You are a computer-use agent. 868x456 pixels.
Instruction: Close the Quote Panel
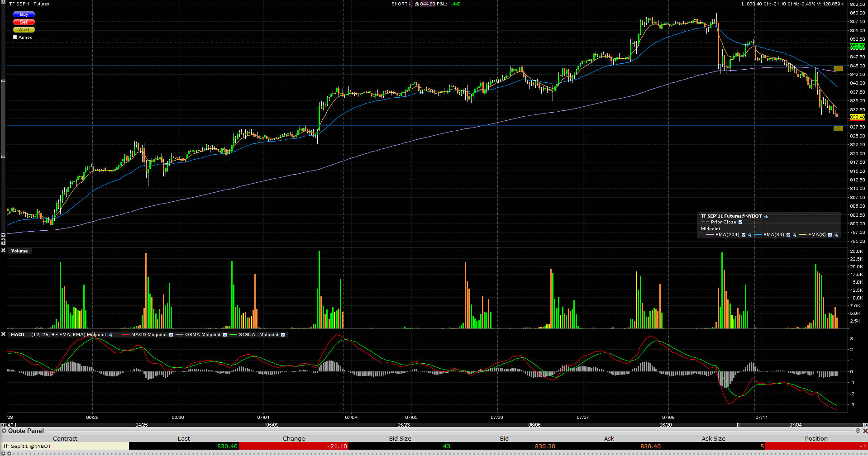tap(865, 431)
